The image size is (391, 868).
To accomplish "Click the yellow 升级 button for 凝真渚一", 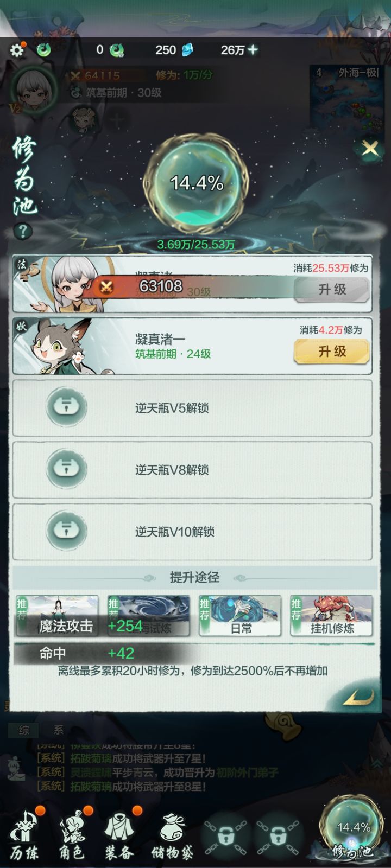I will point(331,352).
